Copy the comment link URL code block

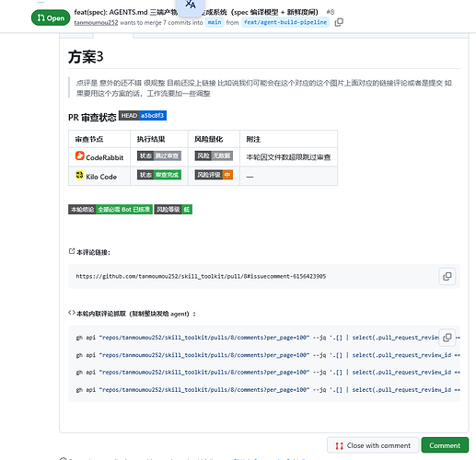447,276
